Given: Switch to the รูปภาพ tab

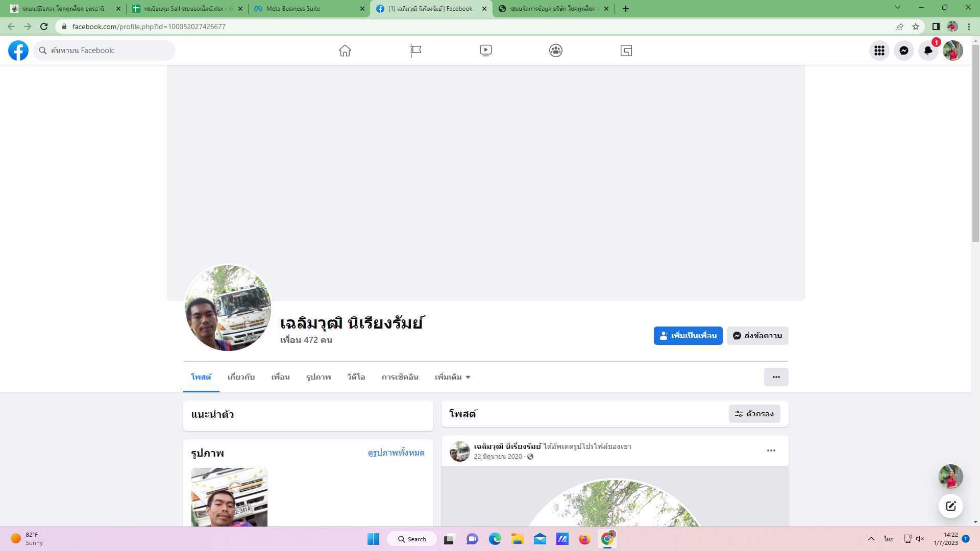Looking at the screenshot, I should point(318,377).
